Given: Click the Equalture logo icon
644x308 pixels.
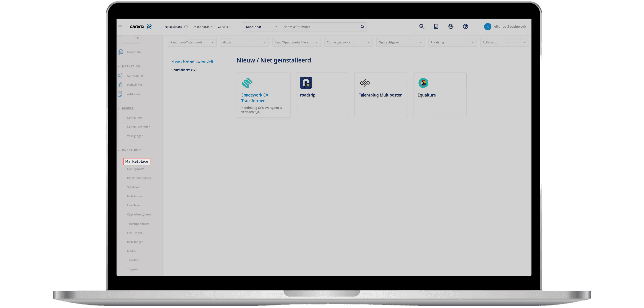Looking at the screenshot, I should coord(423,83).
